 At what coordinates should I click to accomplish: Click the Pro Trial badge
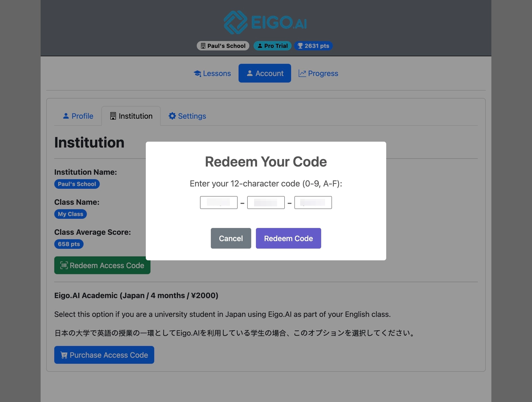click(273, 46)
